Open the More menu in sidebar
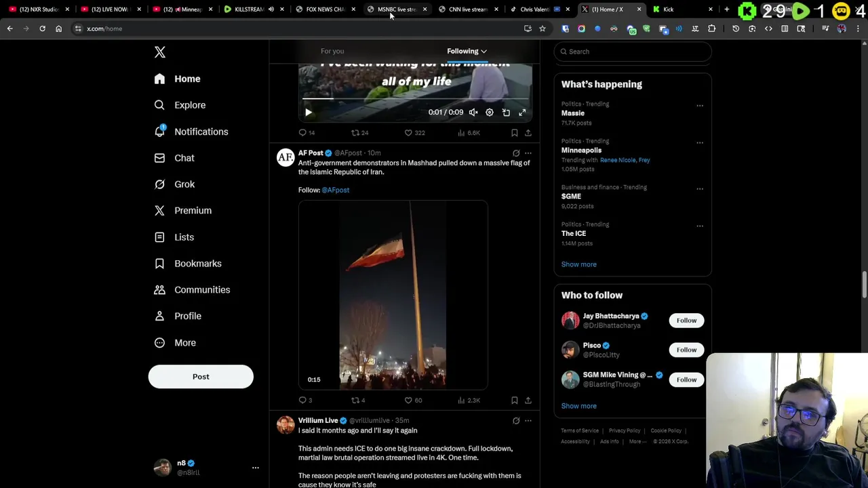868x488 pixels. point(176,343)
